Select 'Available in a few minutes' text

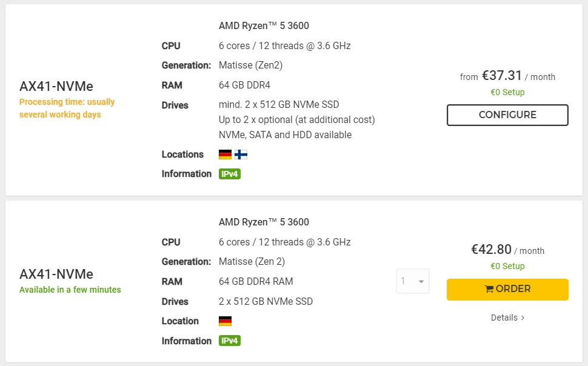(x=70, y=290)
